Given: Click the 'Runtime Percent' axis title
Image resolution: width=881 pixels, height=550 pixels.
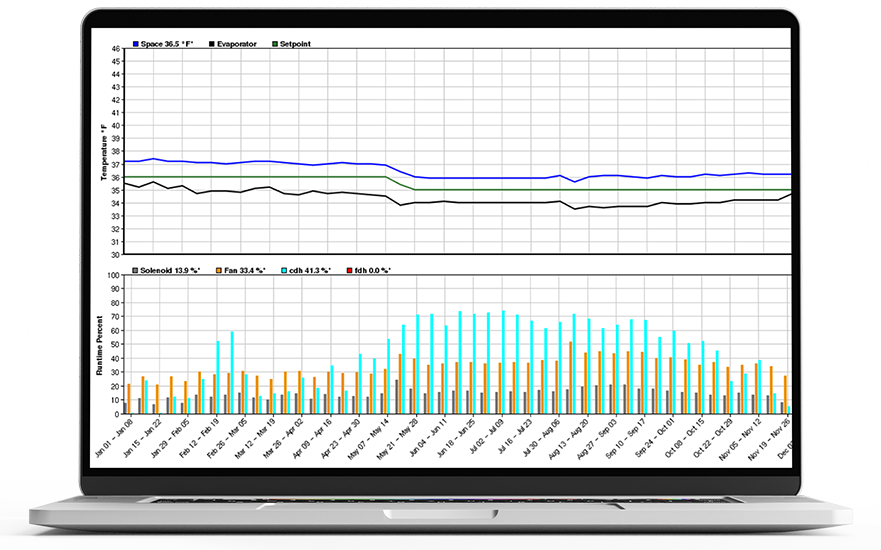Looking at the screenshot, I should (99, 345).
